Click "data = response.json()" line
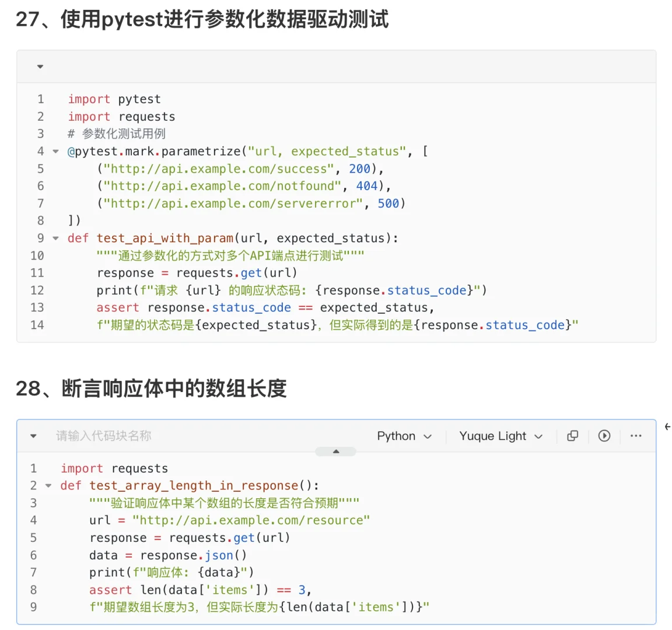672x630 pixels. (x=168, y=555)
